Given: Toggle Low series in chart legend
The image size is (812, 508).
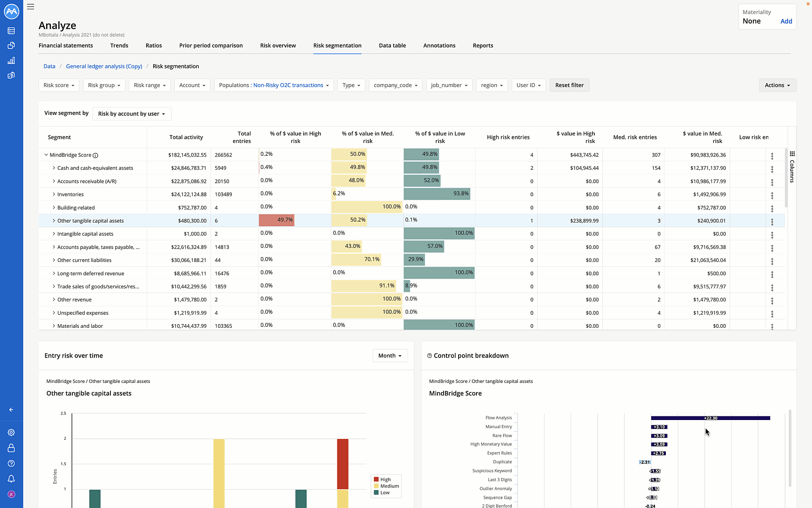Looking at the screenshot, I should click(x=382, y=493).
